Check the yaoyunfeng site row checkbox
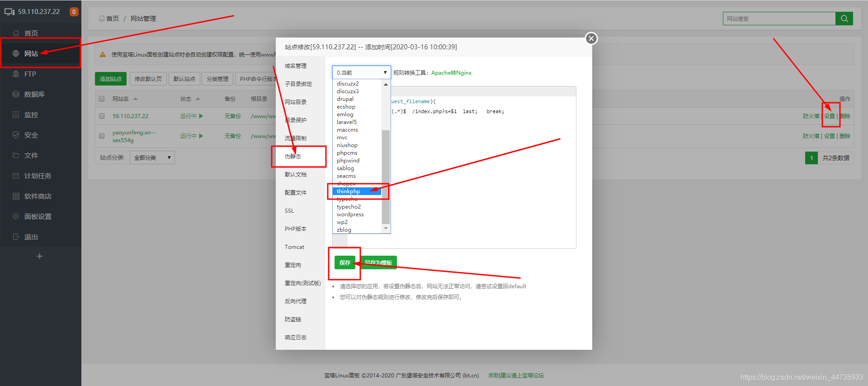This screenshot has width=868, height=386. click(x=102, y=136)
